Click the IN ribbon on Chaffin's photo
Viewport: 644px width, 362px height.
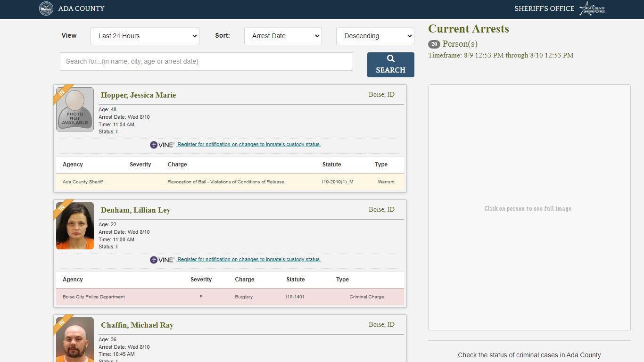63,324
